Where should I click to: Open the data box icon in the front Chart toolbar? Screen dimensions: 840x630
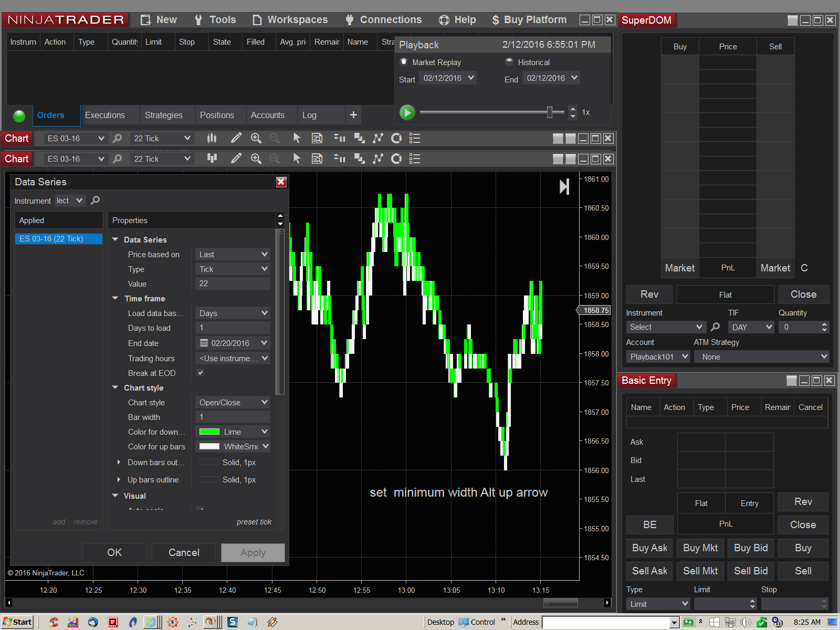(317, 159)
